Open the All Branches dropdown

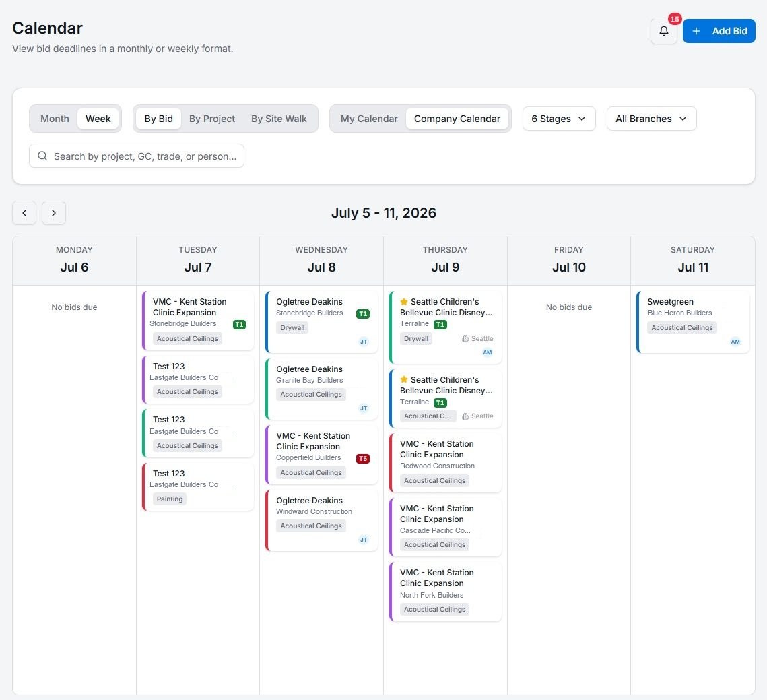[651, 119]
